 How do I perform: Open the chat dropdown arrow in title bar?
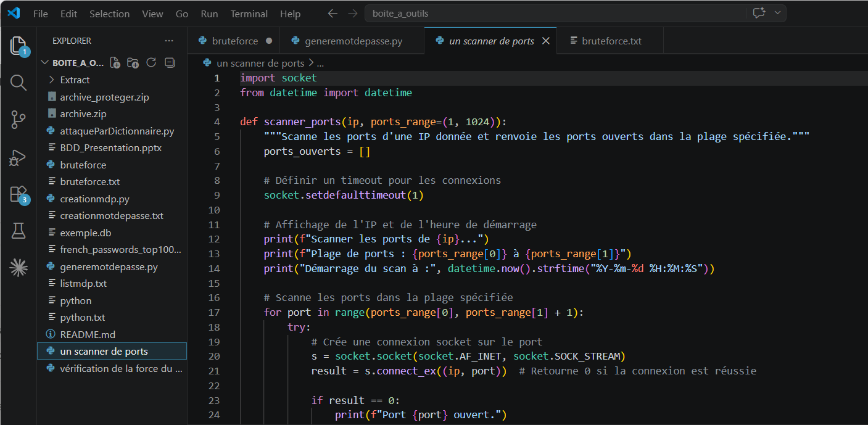pyautogui.click(x=777, y=13)
